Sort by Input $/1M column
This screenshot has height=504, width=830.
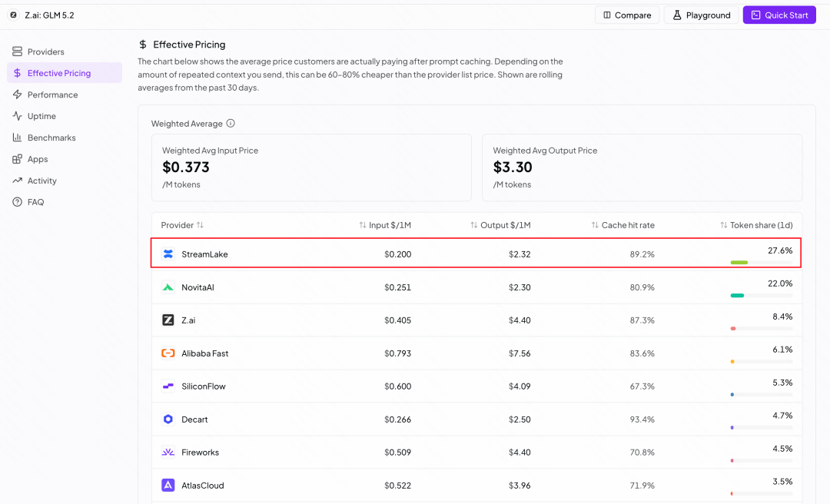pyautogui.click(x=385, y=225)
